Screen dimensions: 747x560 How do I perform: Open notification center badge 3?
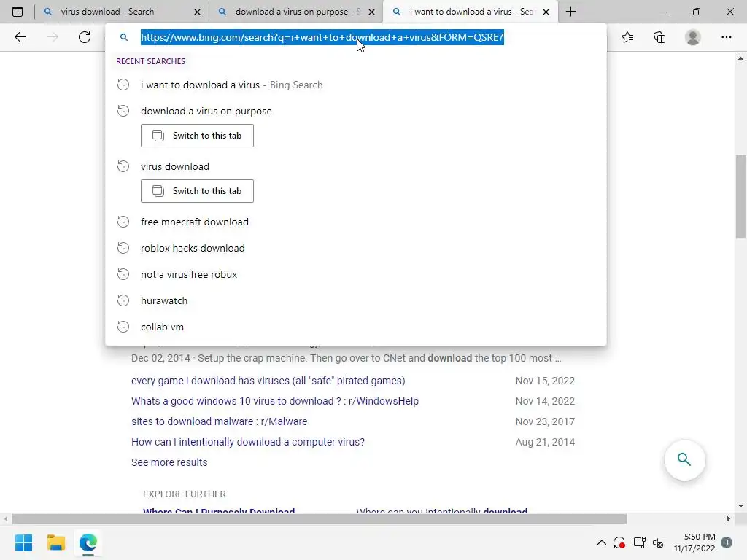[x=727, y=542]
